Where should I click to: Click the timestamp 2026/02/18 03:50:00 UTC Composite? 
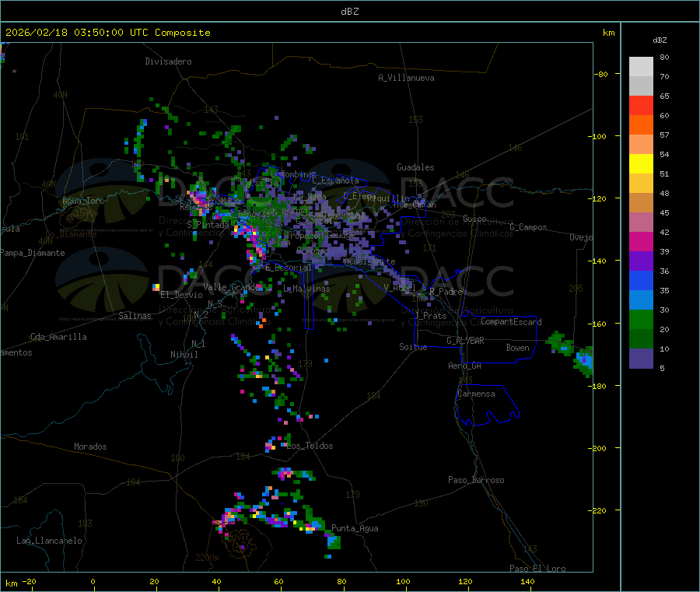tap(107, 33)
